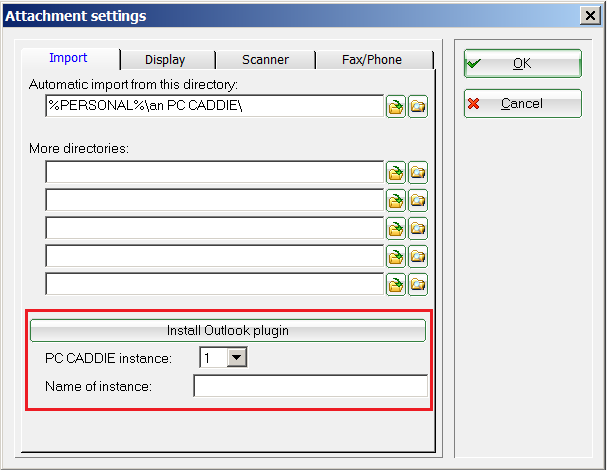The height and width of the screenshot is (470, 607).
Task: Open the Fax/Phone tab
Action: (374, 60)
